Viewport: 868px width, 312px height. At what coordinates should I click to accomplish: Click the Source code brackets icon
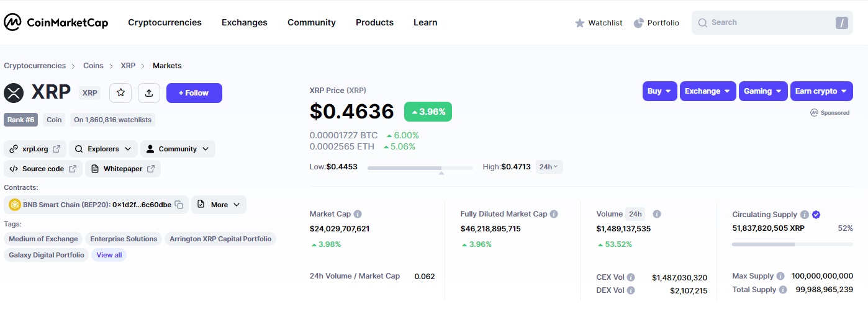(13, 169)
